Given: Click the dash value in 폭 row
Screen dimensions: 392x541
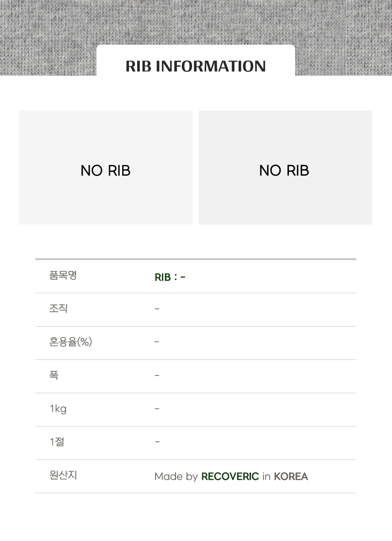Looking at the screenshot, I should pyautogui.click(x=157, y=376).
